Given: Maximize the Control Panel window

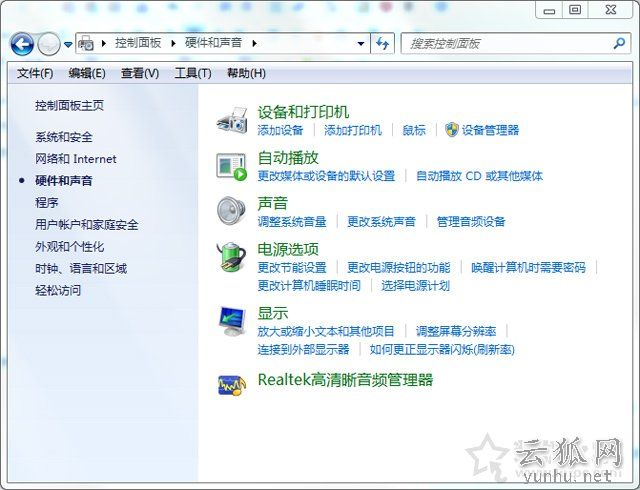Looking at the screenshot, I should click(575, 10).
